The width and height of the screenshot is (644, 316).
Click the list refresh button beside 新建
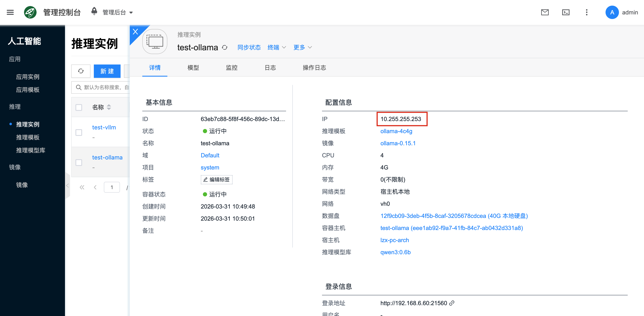(x=81, y=71)
